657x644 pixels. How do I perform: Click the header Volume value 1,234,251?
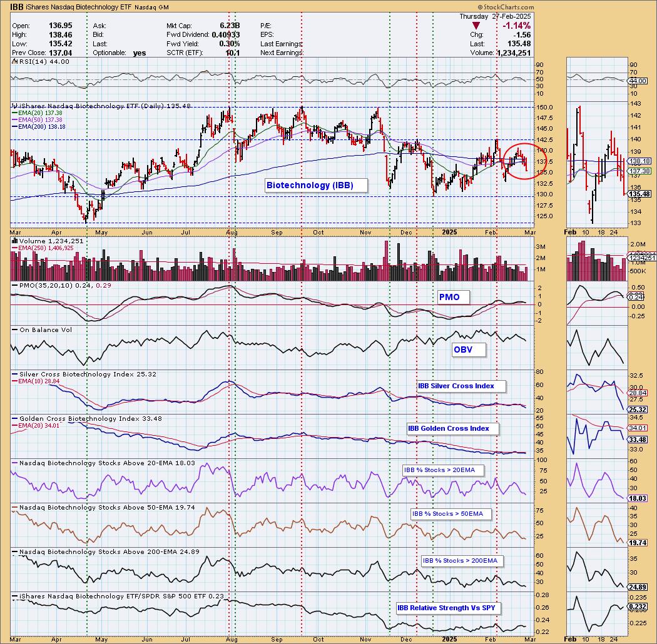coord(514,53)
